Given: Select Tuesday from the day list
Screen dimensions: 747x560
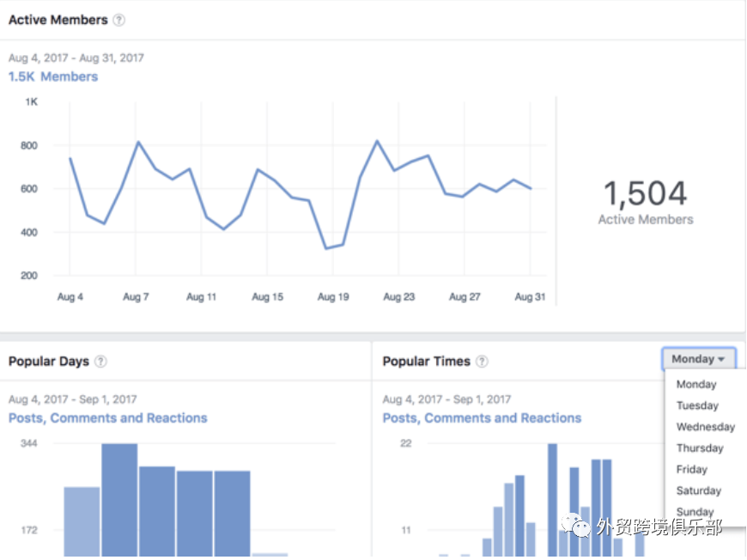Looking at the screenshot, I should pos(697,405).
